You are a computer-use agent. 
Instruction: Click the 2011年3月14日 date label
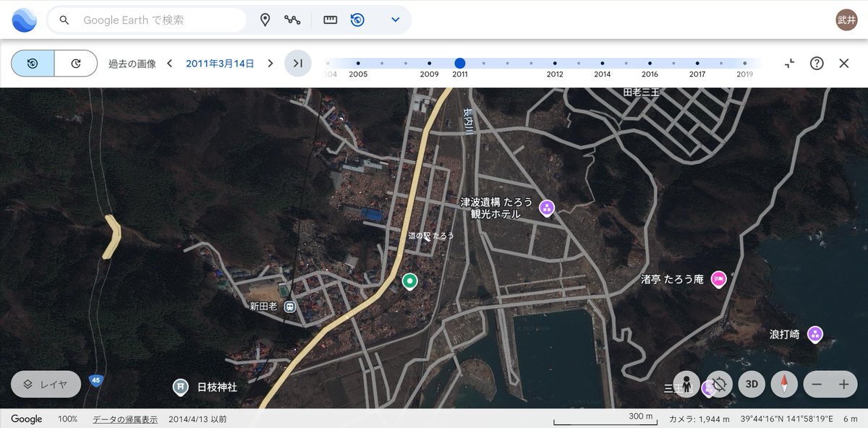(220, 64)
